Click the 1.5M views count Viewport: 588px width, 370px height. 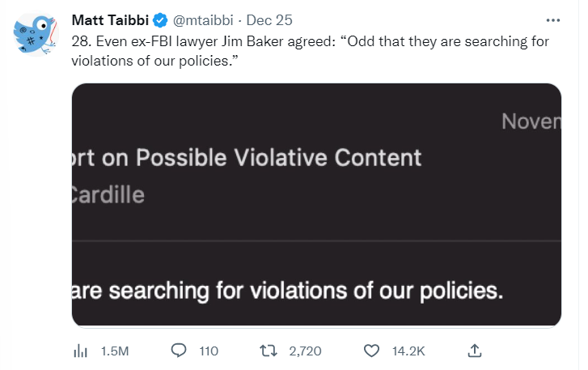coord(114,351)
